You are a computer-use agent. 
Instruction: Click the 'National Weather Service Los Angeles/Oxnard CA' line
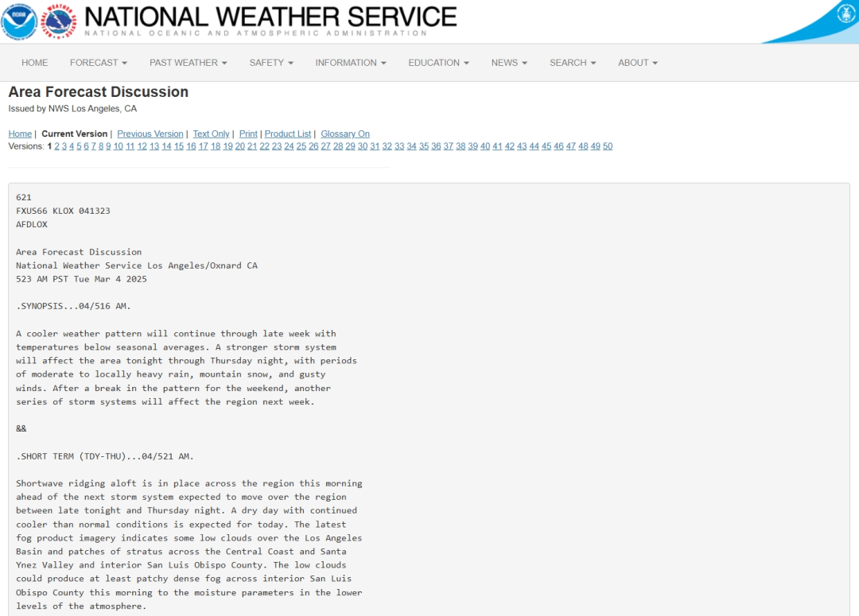137,265
